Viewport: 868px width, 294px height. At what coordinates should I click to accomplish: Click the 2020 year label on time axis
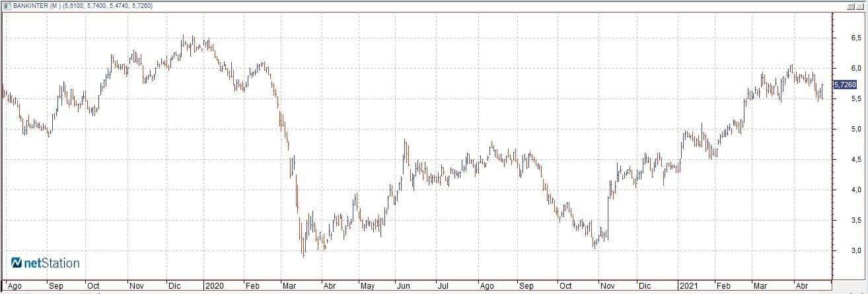click(x=214, y=287)
